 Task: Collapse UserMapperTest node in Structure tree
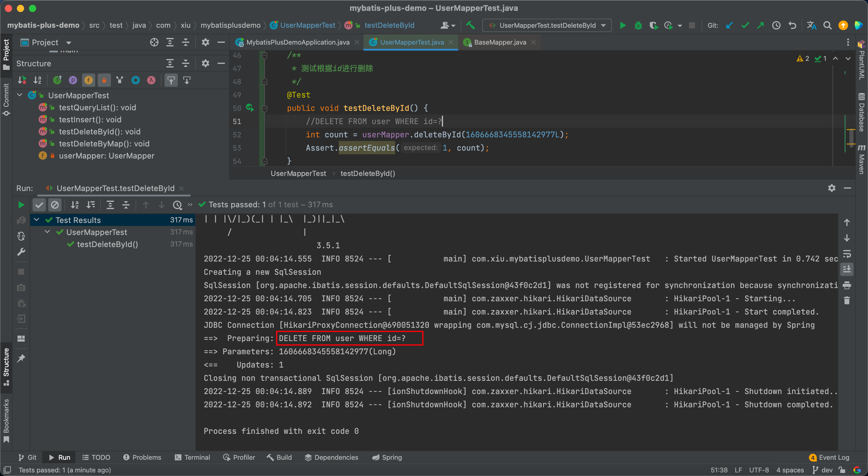click(20, 95)
